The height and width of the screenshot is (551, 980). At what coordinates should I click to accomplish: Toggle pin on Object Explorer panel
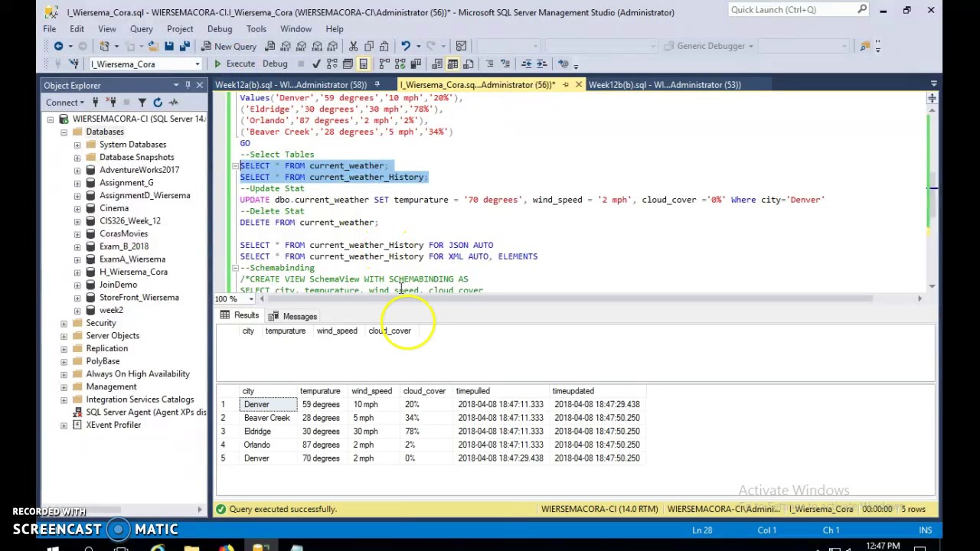[x=188, y=85]
